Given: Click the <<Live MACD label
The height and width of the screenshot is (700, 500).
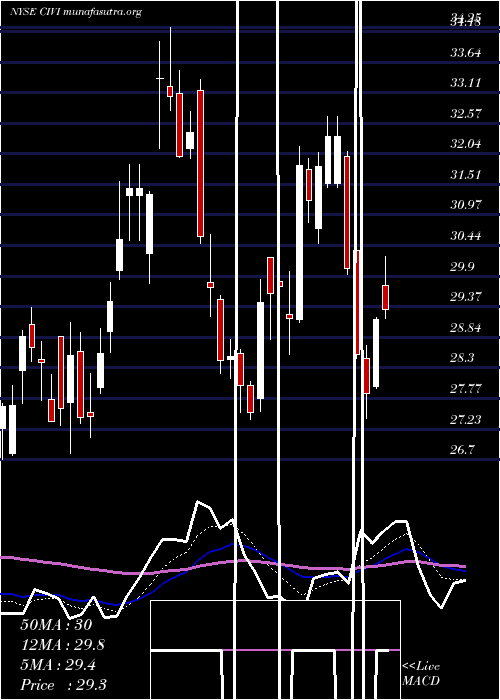Looking at the screenshot, I should click(x=421, y=673).
